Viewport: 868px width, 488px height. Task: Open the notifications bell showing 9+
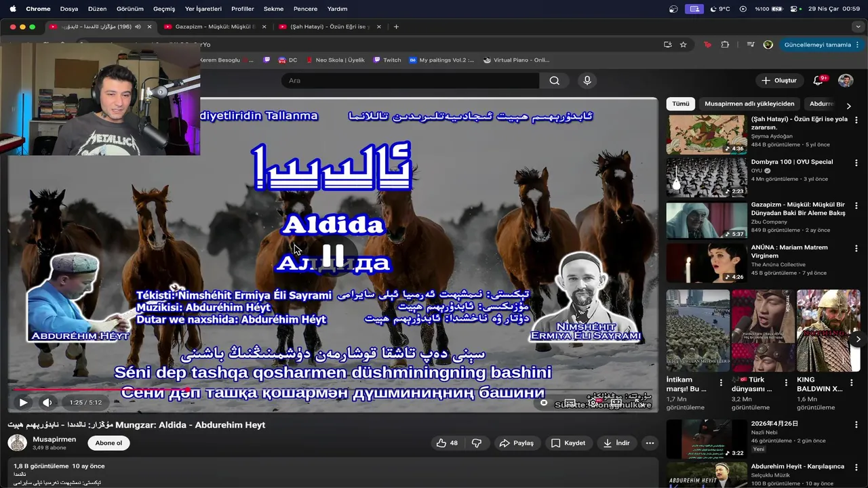(x=818, y=81)
